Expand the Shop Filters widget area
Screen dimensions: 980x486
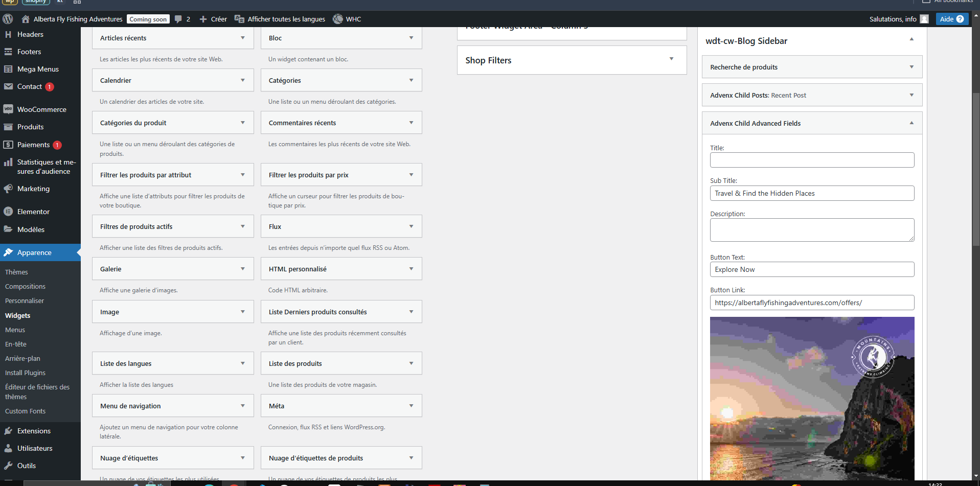tap(671, 59)
